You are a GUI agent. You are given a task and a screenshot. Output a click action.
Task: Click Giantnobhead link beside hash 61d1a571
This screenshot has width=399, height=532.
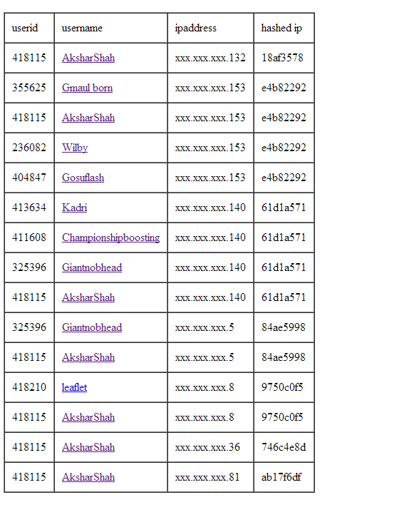point(91,267)
